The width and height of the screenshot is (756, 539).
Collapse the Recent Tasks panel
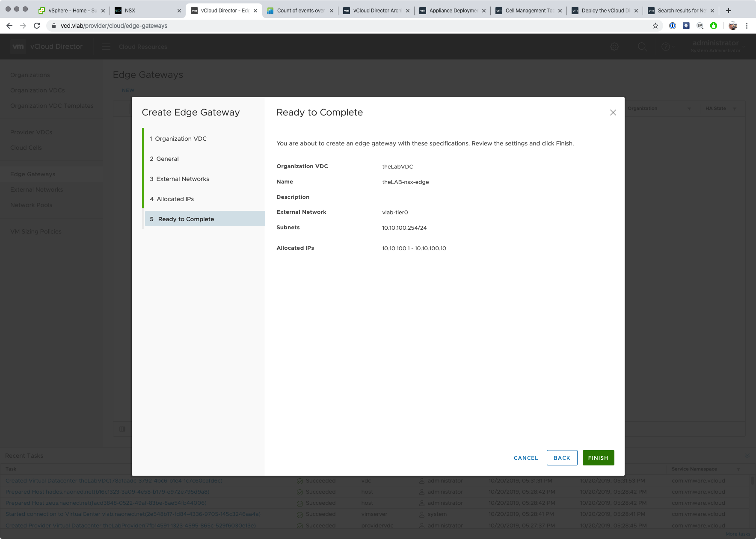pos(747,456)
